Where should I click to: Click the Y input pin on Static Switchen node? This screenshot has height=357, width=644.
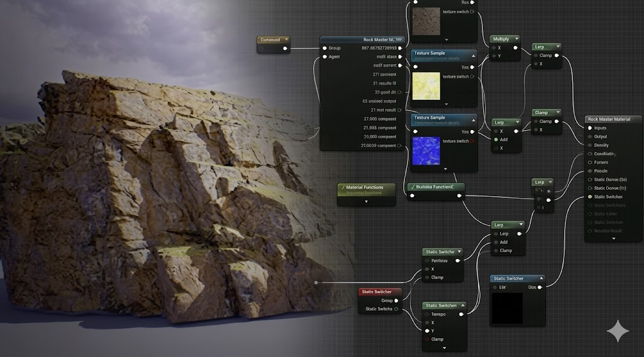tap(427, 331)
